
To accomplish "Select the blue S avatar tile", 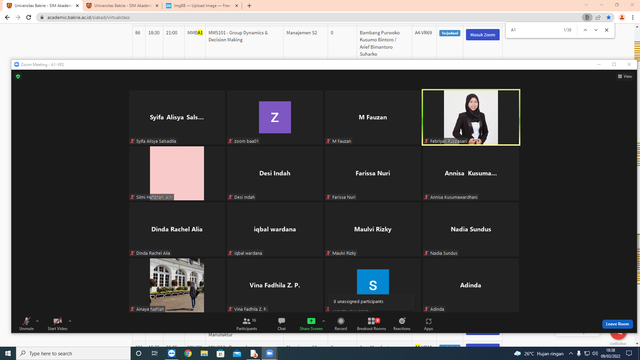I will [x=373, y=282].
